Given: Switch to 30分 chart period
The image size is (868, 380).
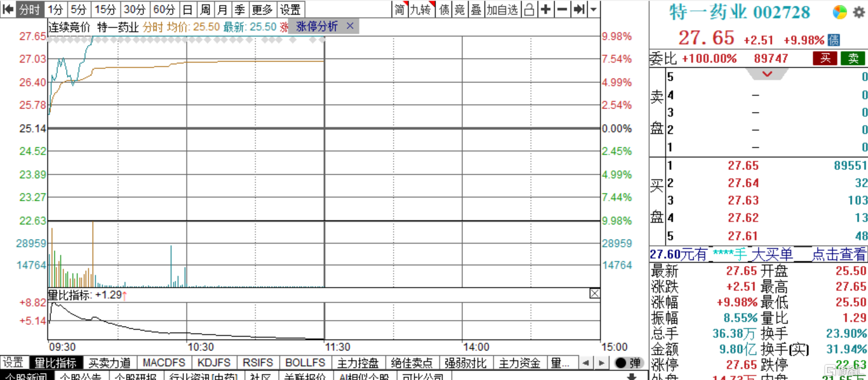Looking at the screenshot, I should click(135, 9).
